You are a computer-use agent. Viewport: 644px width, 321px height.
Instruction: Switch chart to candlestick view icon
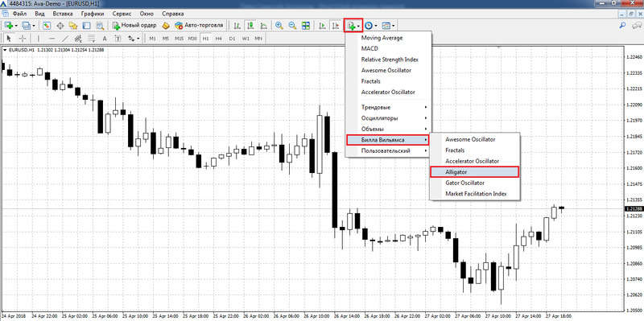coord(250,26)
